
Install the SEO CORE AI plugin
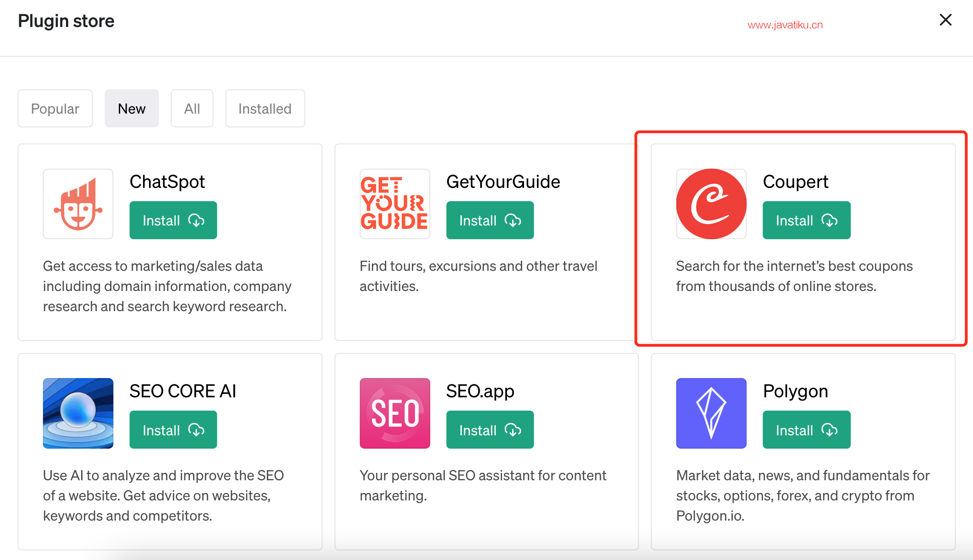[x=173, y=430]
